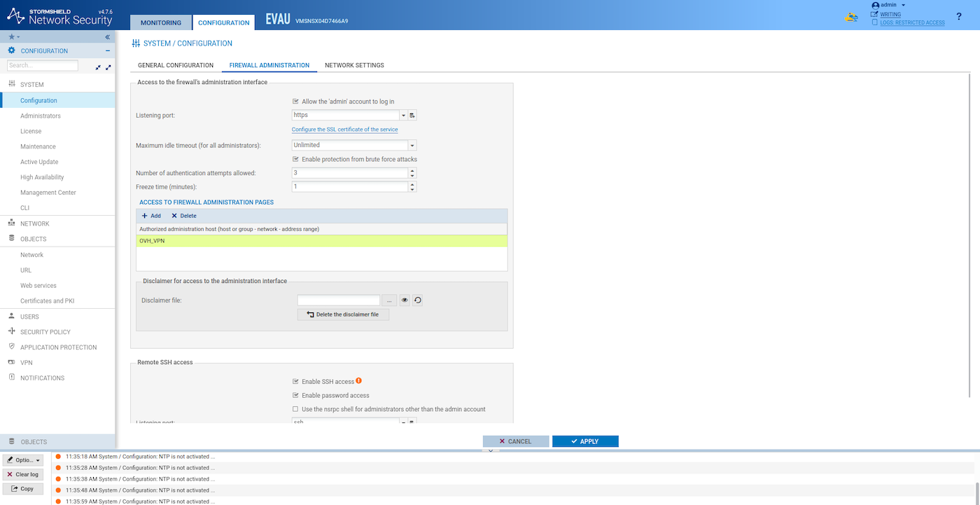This screenshot has height=505, width=980.
Task: Open 'Configure the SSL certificate of the service' link
Action: (344, 130)
